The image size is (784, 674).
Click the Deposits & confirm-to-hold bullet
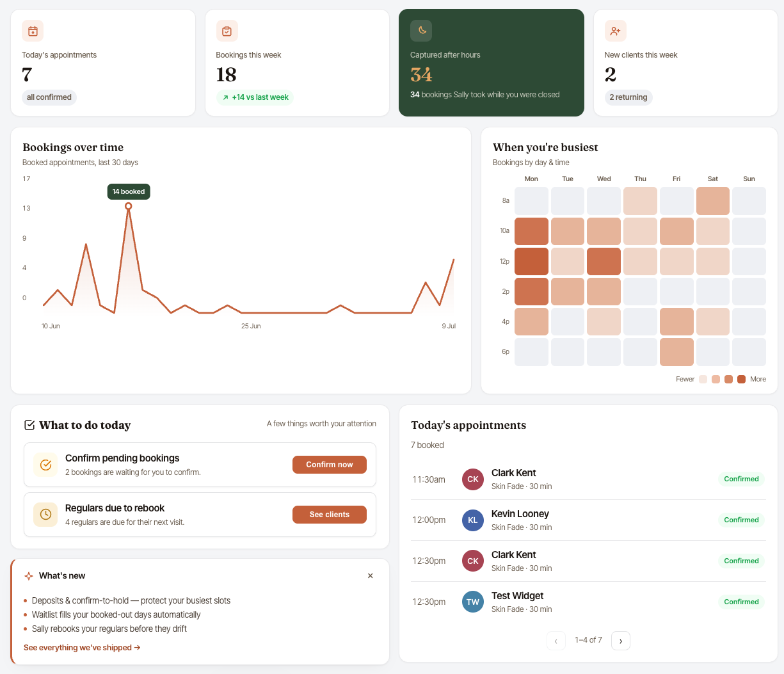[131, 600]
